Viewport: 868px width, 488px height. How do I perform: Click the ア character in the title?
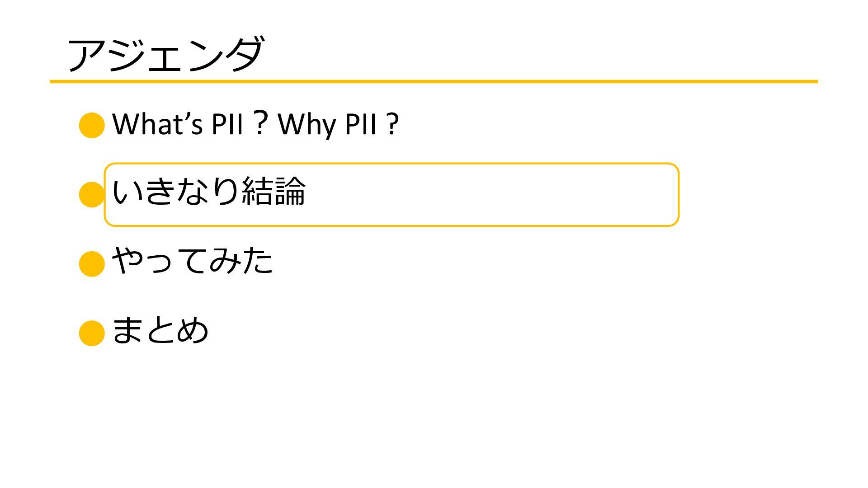coord(86,55)
